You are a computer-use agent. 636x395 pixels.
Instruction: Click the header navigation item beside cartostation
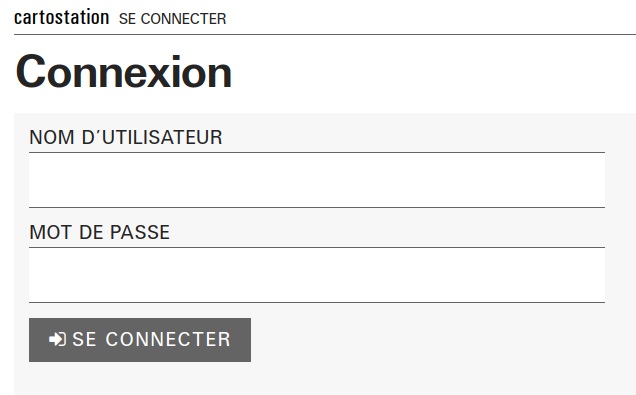[172, 19]
